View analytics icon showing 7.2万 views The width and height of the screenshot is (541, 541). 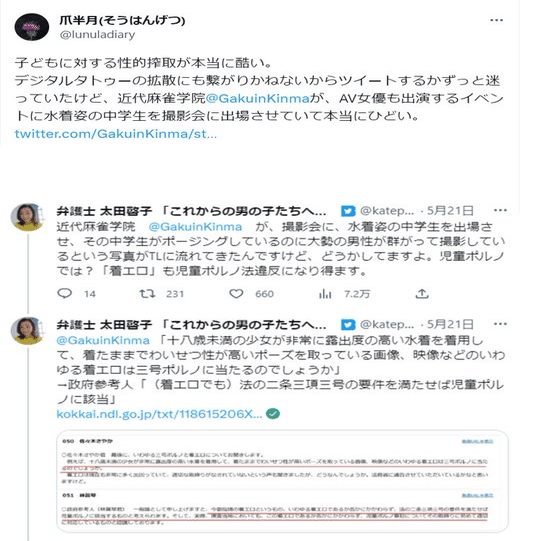click(x=325, y=294)
